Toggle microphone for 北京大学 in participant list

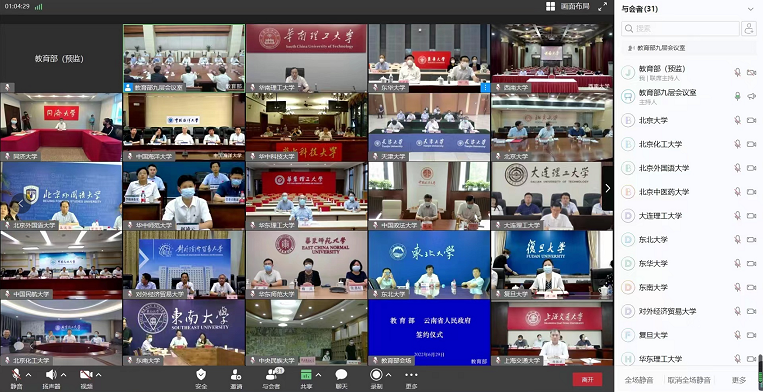(737, 120)
